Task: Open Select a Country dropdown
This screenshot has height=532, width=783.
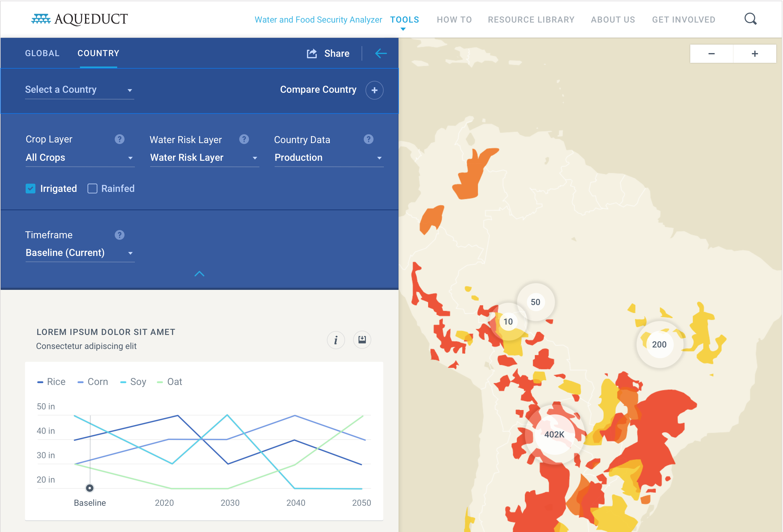Action: pyautogui.click(x=79, y=90)
